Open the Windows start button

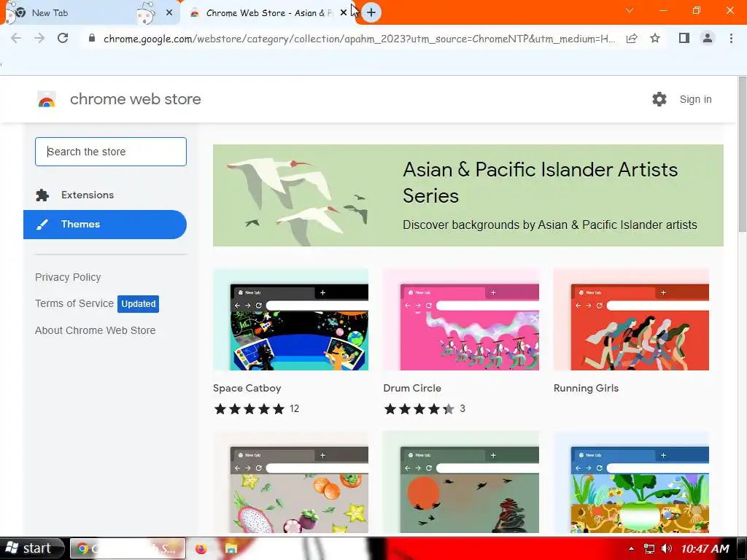[32, 548]
